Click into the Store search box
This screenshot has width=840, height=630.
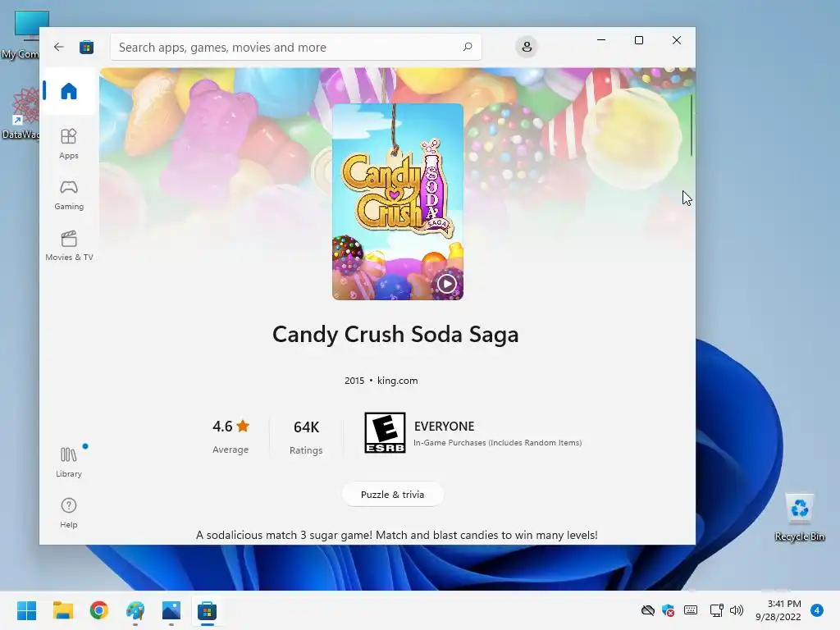[x=295, y=47]
